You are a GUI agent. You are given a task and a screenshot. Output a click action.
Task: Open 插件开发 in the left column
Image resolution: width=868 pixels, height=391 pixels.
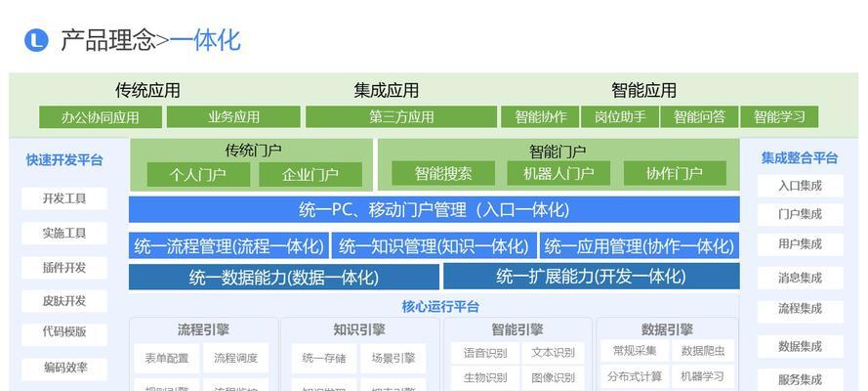click(x=64, y=268)
